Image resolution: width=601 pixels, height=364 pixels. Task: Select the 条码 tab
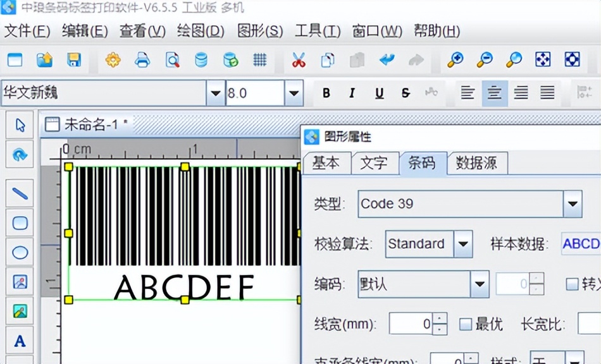[422, 162]
